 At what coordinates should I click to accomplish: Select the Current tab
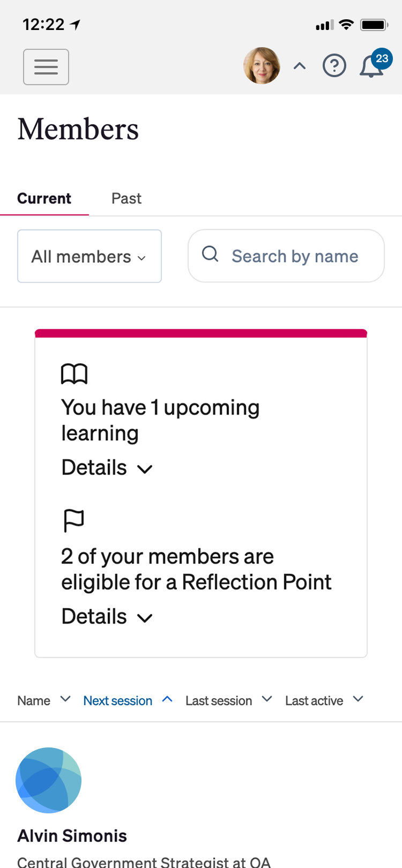(x=44, y=198)
